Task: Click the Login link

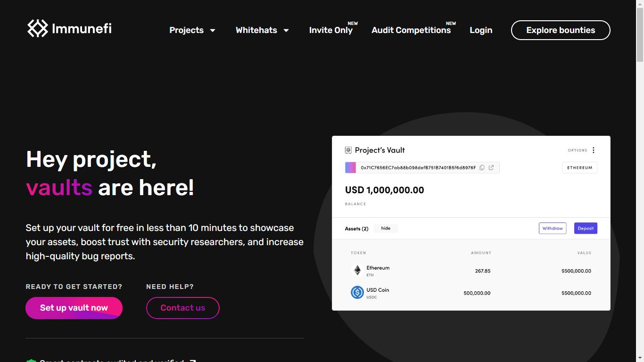Action: [481, 30]
